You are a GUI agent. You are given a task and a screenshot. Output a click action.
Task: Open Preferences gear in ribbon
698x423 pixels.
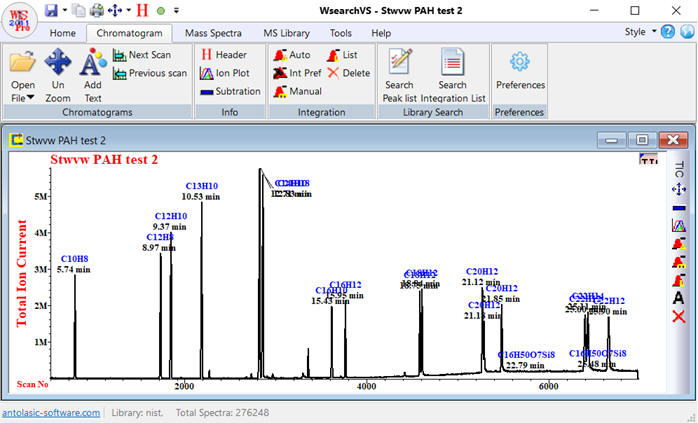pyautogui.click(x=520, y=62)
